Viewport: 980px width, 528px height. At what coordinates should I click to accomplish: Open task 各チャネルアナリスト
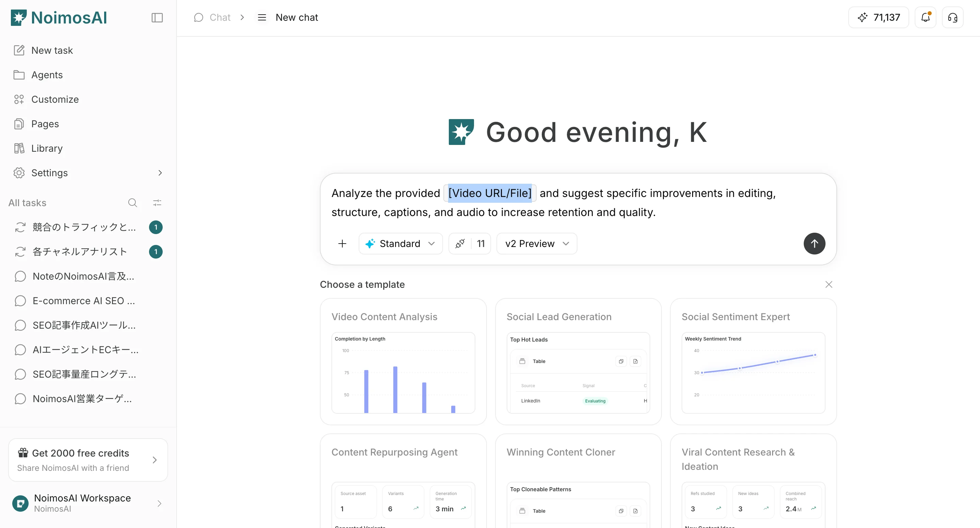88,251
